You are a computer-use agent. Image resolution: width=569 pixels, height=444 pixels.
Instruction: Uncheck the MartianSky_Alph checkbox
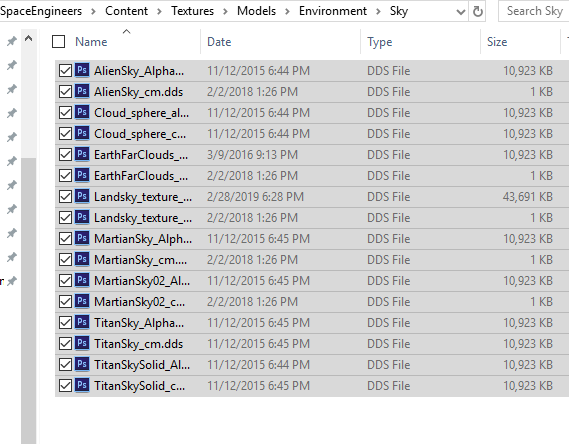(x=65, y=239)
